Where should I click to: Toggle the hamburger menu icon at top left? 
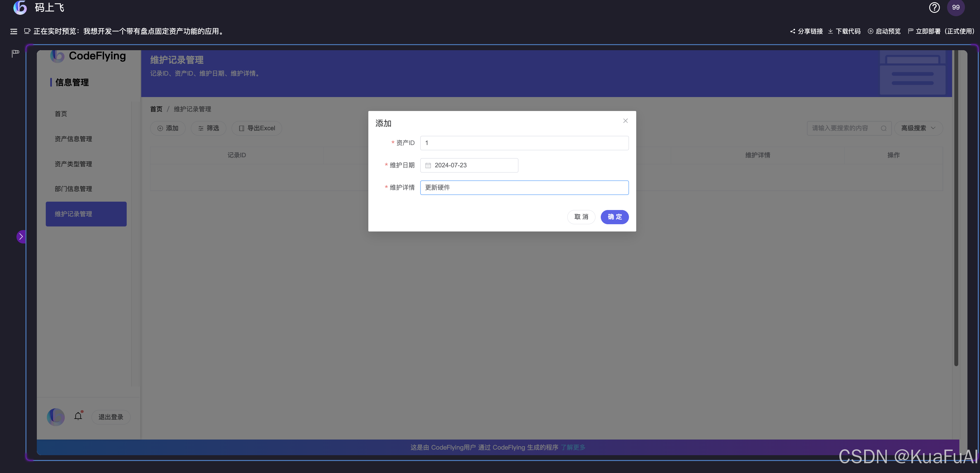coord(14,32)
